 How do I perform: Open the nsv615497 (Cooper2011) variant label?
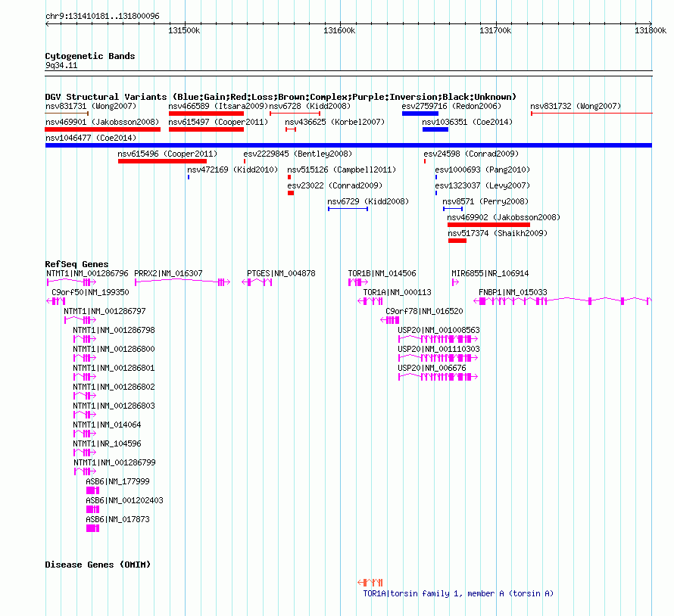click(x=218, y=122)
